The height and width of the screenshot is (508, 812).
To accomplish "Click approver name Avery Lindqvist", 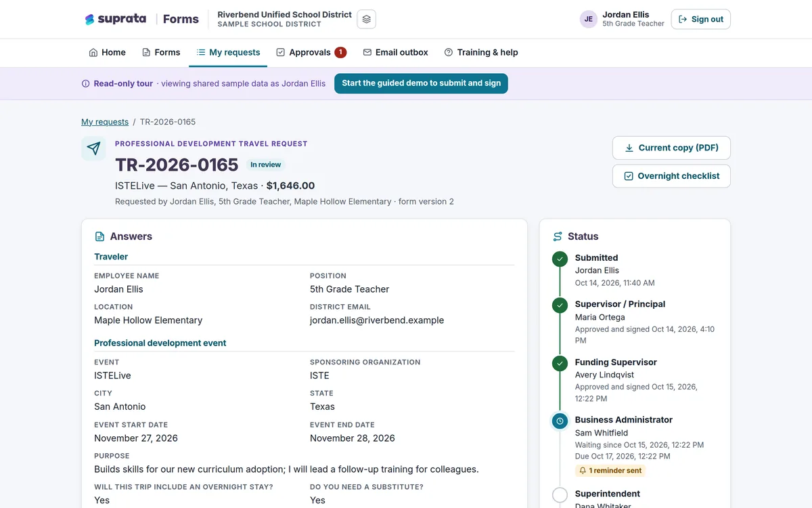I will pos(605,375).
